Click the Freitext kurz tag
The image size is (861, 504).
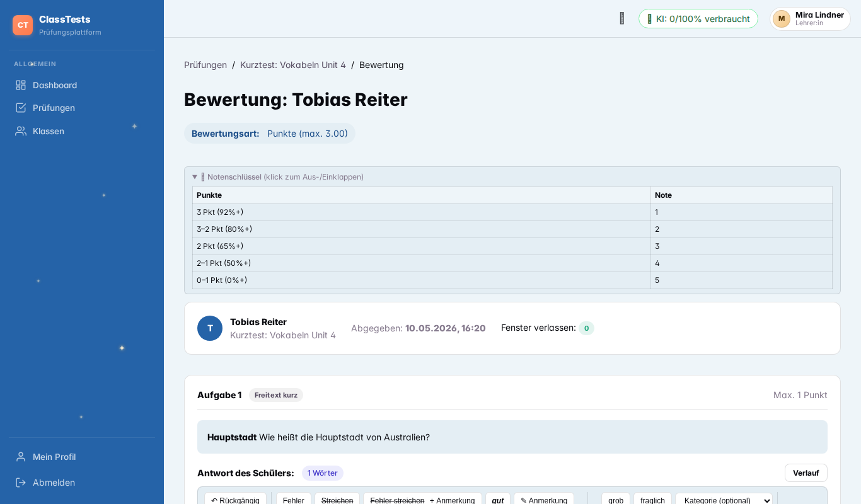(x=276, y=395)
